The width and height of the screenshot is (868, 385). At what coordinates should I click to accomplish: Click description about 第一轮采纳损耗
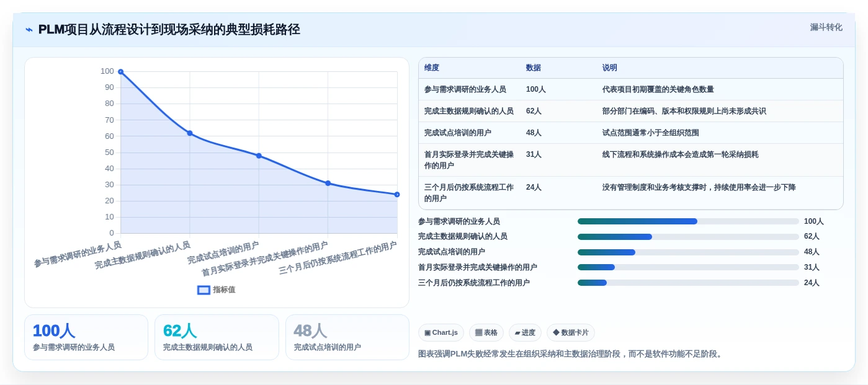(681, 154)
